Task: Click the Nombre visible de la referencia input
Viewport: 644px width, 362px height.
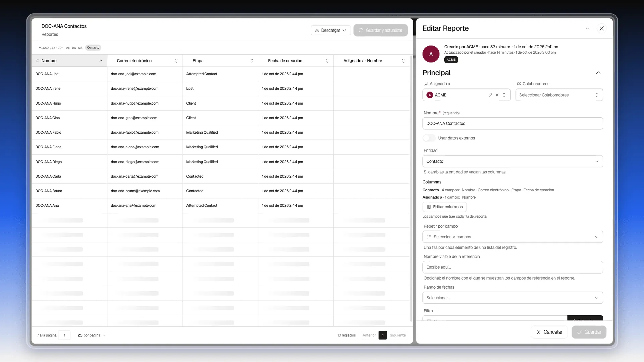Action: pos(513,267)
